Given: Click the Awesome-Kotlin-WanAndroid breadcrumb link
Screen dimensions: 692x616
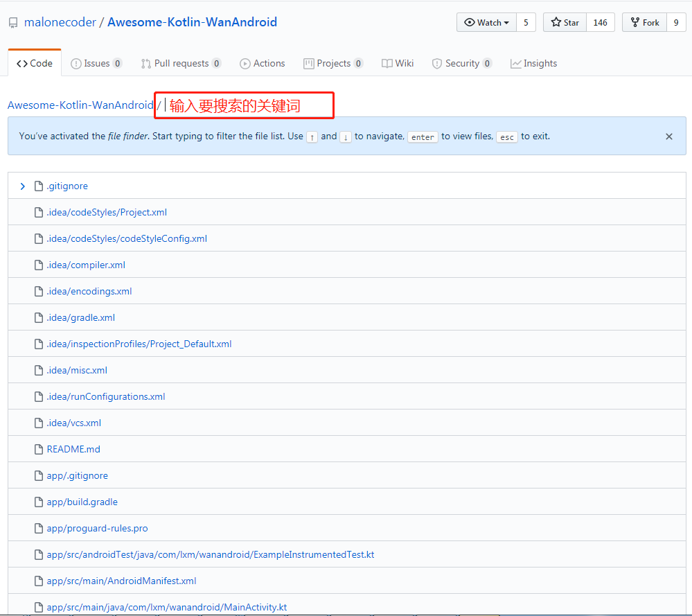Looking at the screenshot, I should pyautogui.click(x=80, y=105).
